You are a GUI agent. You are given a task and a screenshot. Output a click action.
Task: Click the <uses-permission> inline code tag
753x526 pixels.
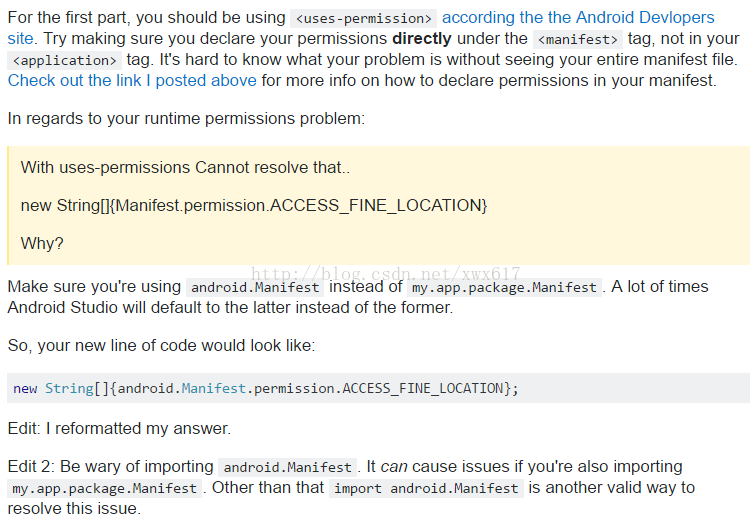364,18
